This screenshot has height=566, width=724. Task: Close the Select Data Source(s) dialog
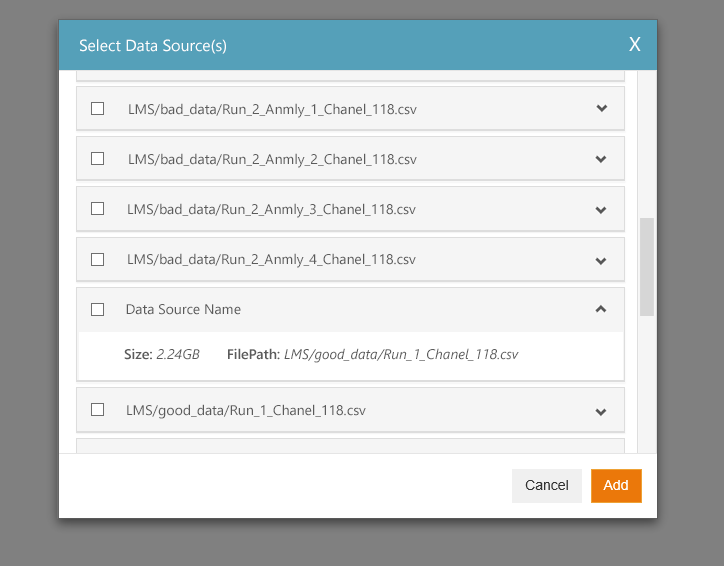click(634, 45)
